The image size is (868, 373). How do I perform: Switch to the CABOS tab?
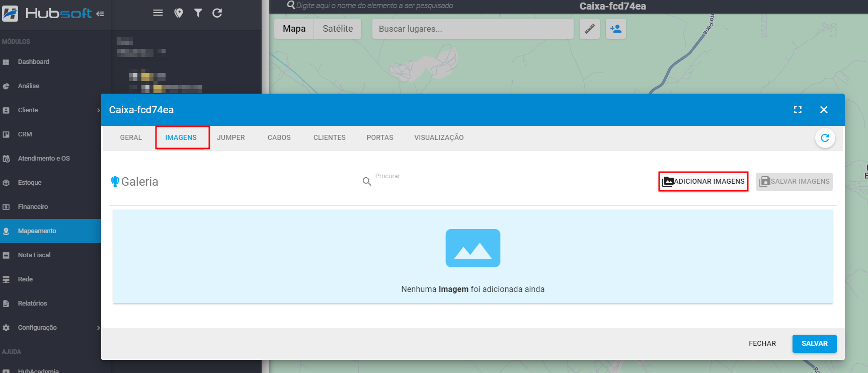pos(279,137)
